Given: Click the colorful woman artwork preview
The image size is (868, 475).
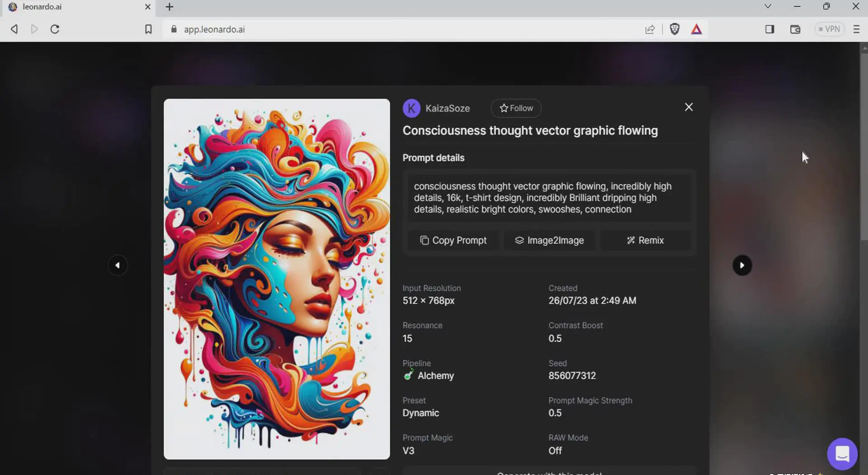Looking at the screenshot, I should click(277, 279).
